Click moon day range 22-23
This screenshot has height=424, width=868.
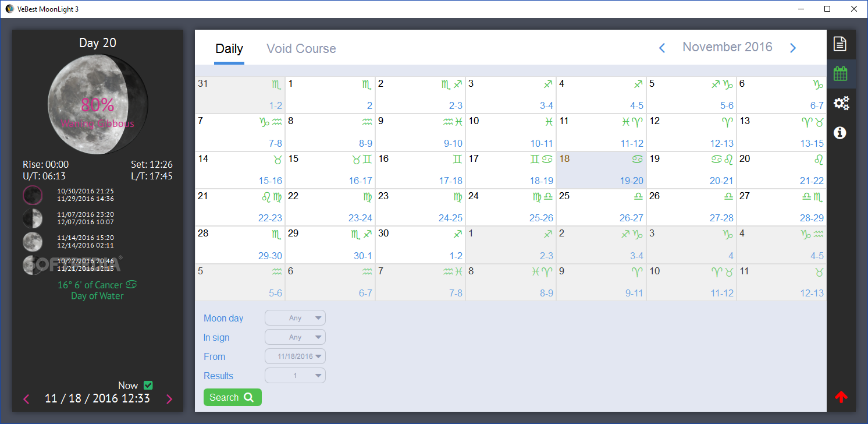[x=271, y=218]
